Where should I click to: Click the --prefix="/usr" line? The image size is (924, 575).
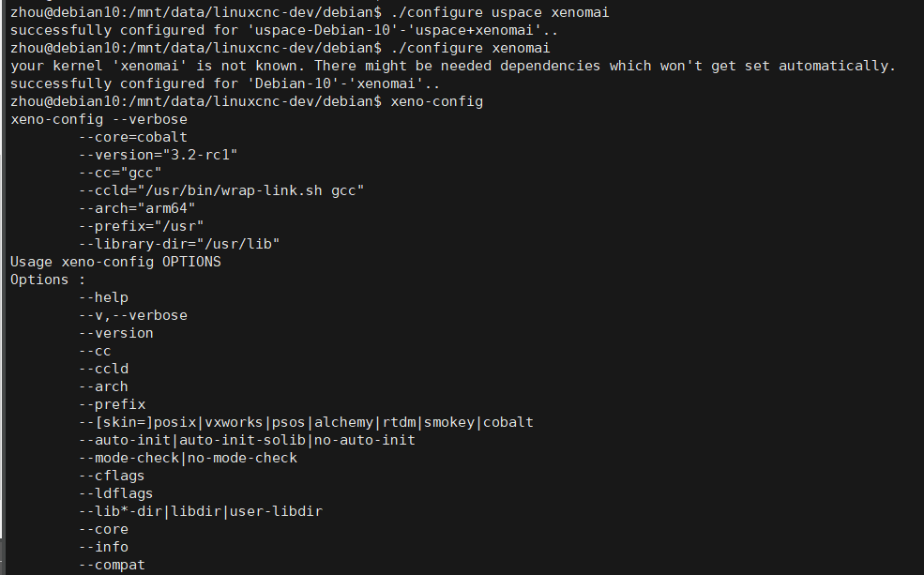pos(142,226)
